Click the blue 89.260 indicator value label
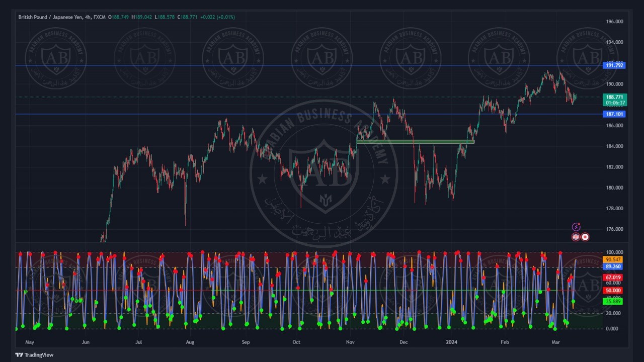 pos(613,266)
